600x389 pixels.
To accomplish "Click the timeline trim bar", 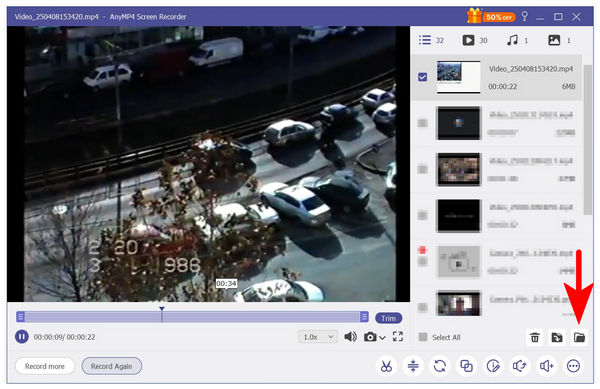I will pos(192,317).
